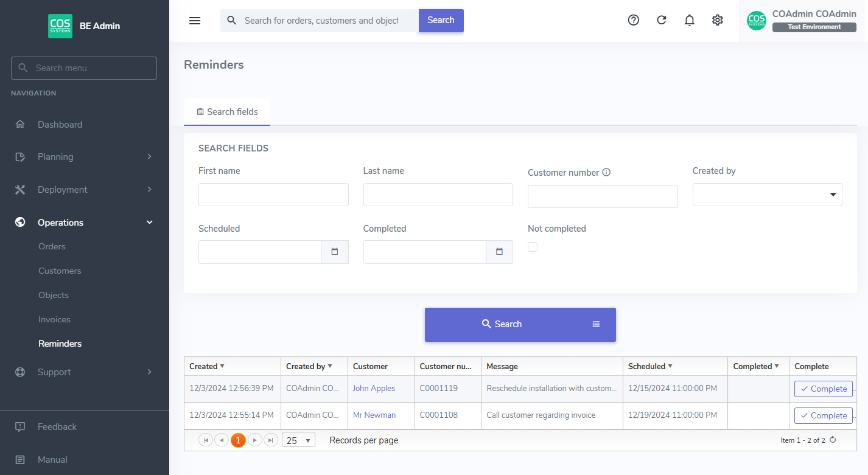Viewport: 868px width, 475px height.
Task: Sort by Created column header arrow
Action: click(x=222, y=366)
